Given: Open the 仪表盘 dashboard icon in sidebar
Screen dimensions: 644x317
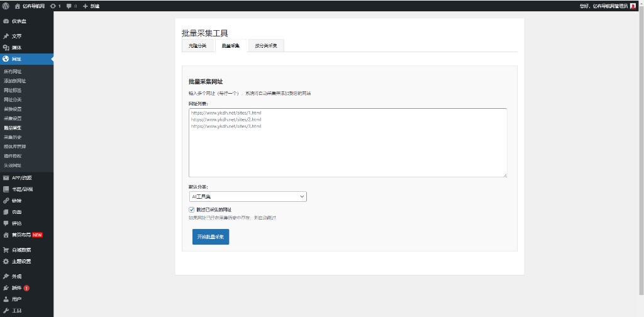Looking at the screenshot, I should point(6,21).
